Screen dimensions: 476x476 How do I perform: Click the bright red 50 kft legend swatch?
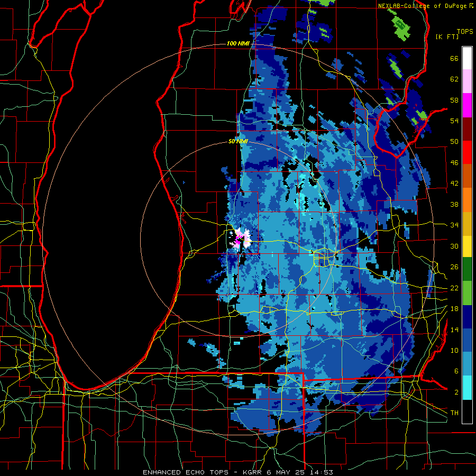[467, 152]
